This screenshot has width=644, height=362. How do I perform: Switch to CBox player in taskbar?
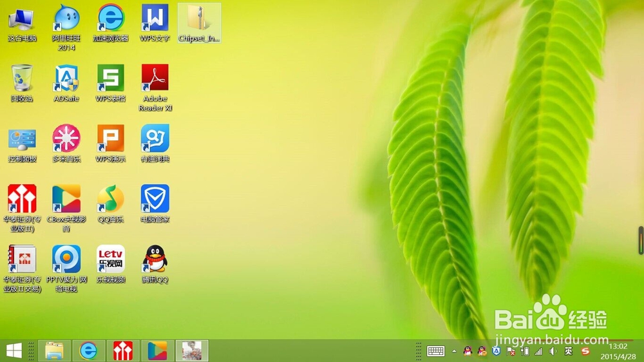pos(157,351)
